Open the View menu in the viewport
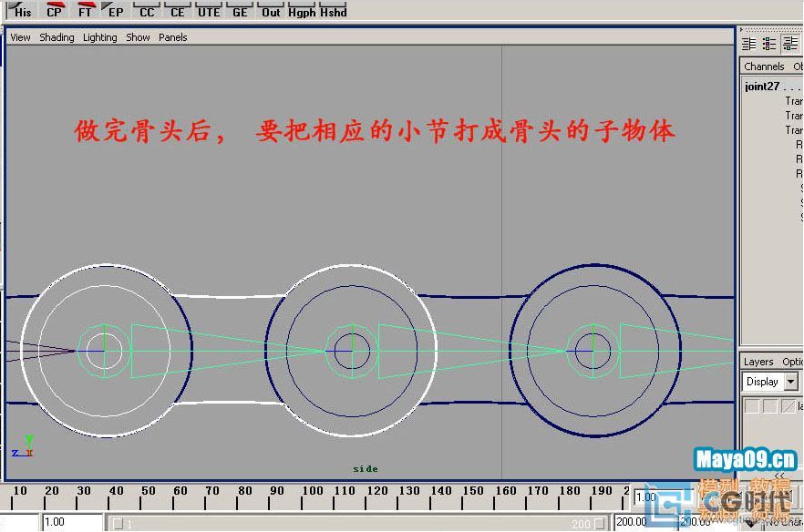Image resolution: width=804 pixels, height=532 pixels. [x=20, y=37]
